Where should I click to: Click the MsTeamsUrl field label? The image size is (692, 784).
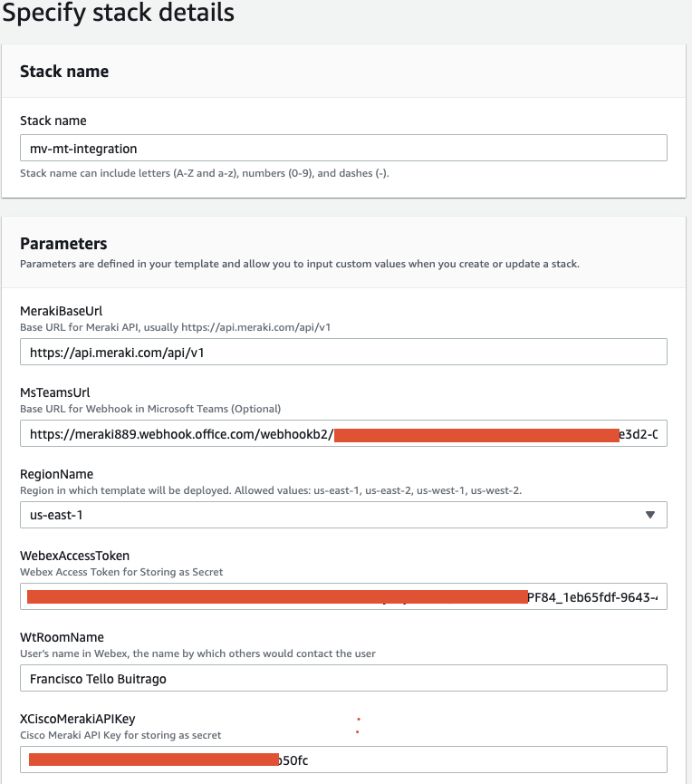(55, 392)
